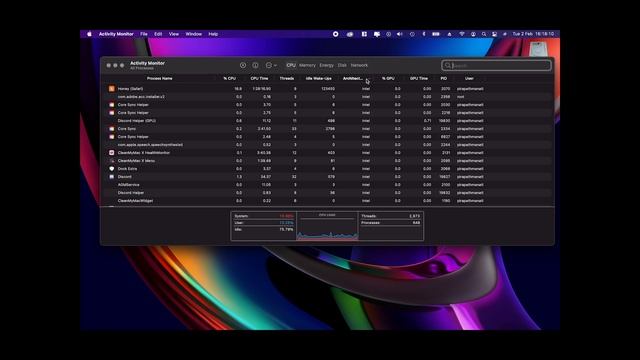
Task: Select the Discord Helper (GPU) process
Action: click(x=327, y=121)
